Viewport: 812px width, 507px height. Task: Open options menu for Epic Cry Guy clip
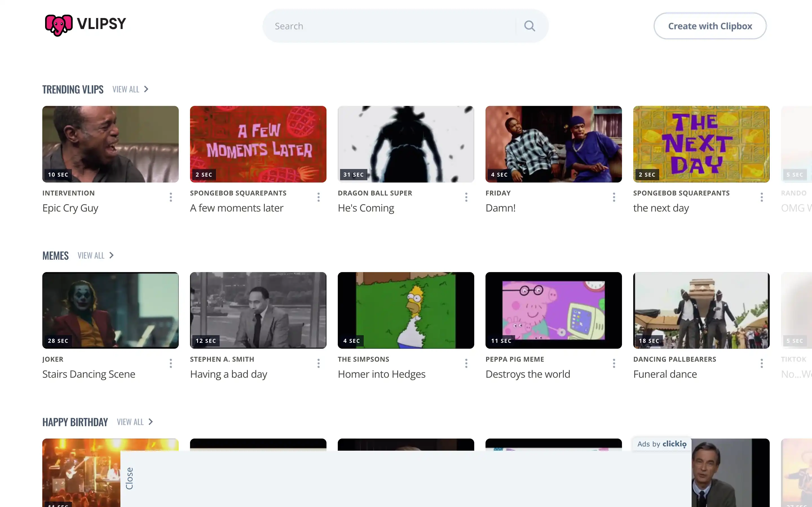tap(171, 197)
